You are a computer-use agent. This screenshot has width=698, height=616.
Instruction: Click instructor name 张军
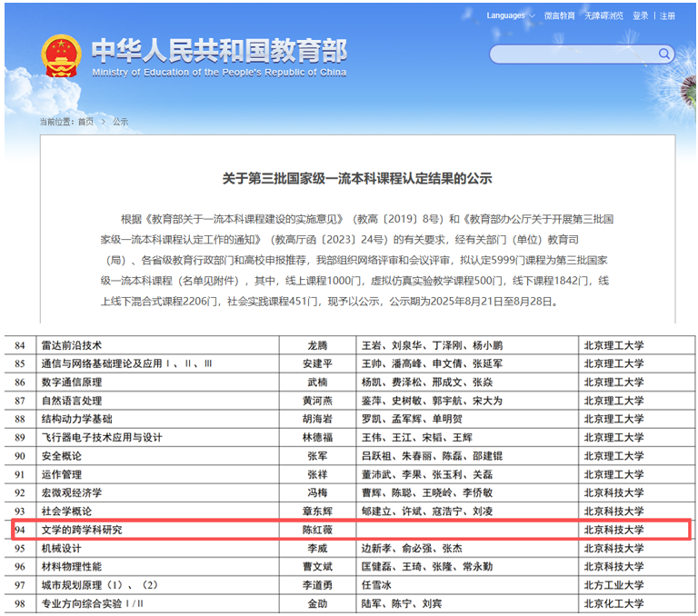pos(317,456)
